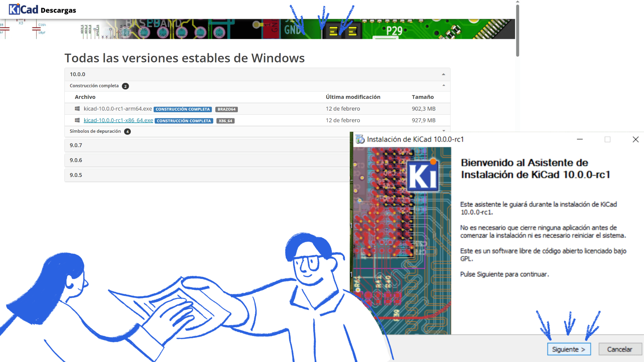
Task: Click Windows icon beside x86_64 installer
Action: click(x=77, y=120)
